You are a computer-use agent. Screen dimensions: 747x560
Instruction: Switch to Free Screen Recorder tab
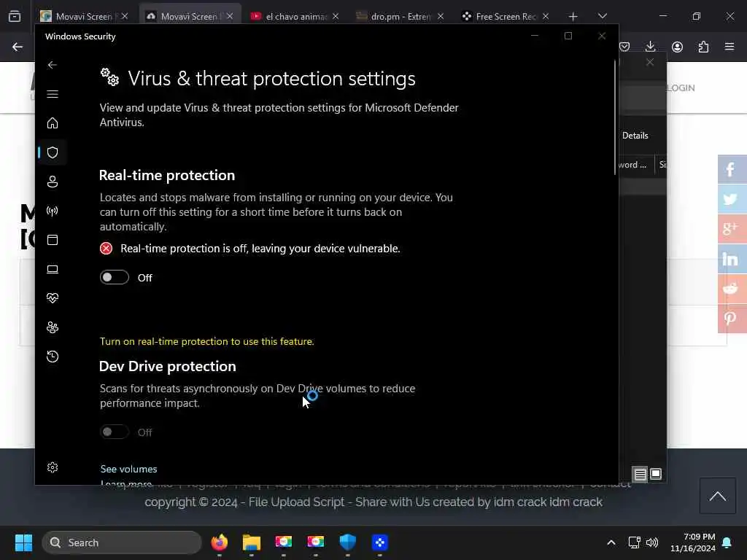pos(505,16)
